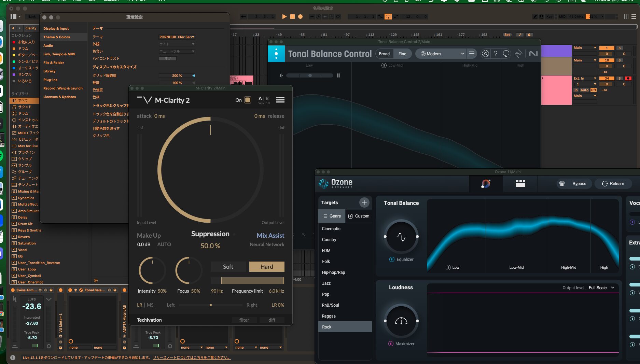Toggle the Equalizer power button

tap(392, 260)
